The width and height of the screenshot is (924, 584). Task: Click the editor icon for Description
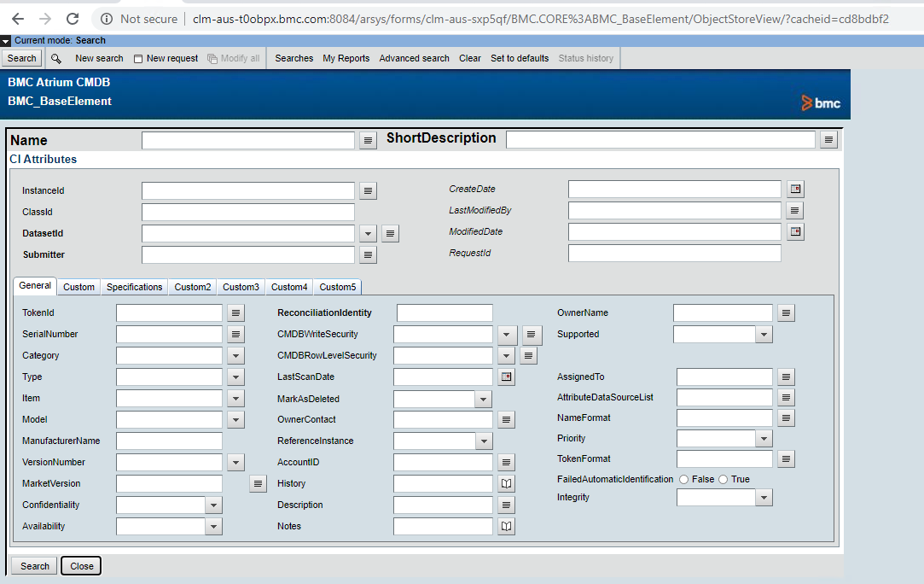click(506, 505)
